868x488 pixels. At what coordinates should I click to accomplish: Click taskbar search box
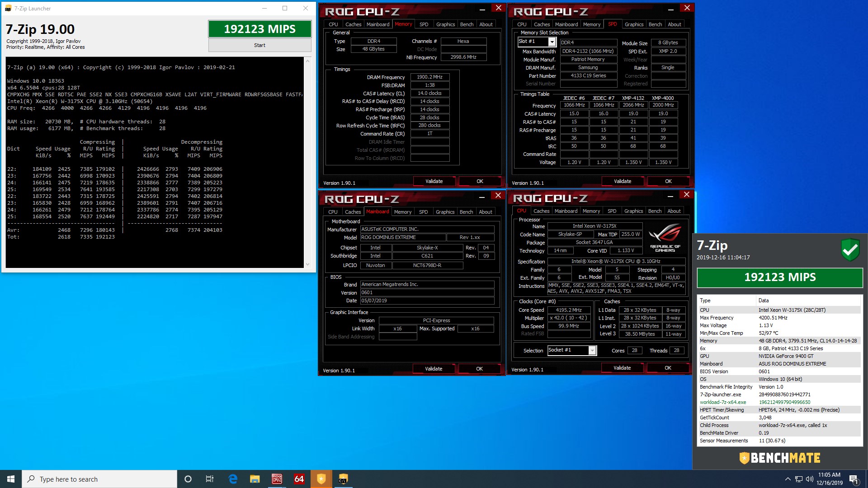99,479
